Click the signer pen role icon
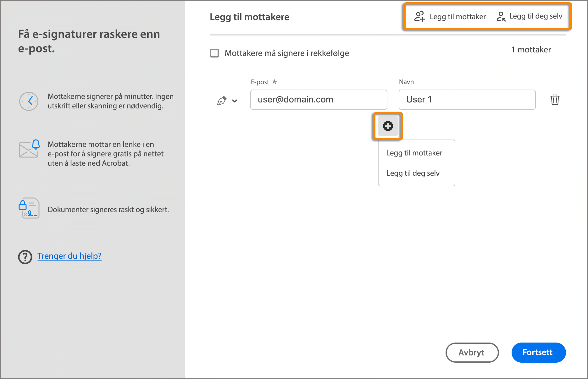The height and width of the screenshot is (379, 588). coord(222,101)
